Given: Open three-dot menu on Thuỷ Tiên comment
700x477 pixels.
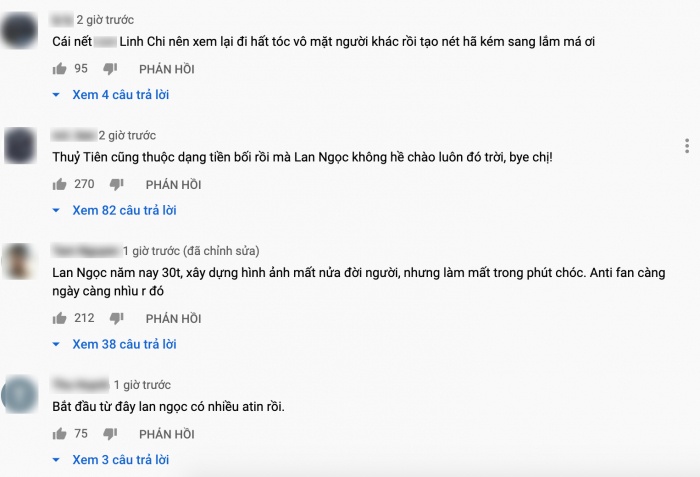Looking at the screenshot, I should point(687,146).
